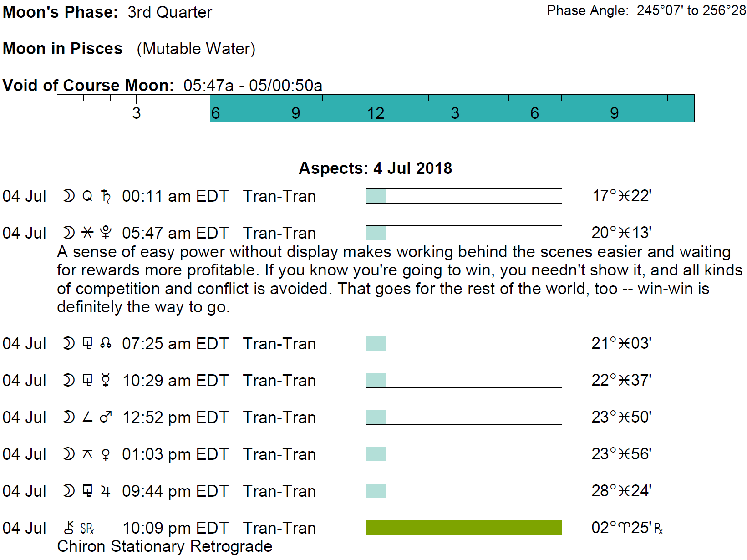Click the green bar for Chiron Stationary Retrograde

tap(463, 528)
